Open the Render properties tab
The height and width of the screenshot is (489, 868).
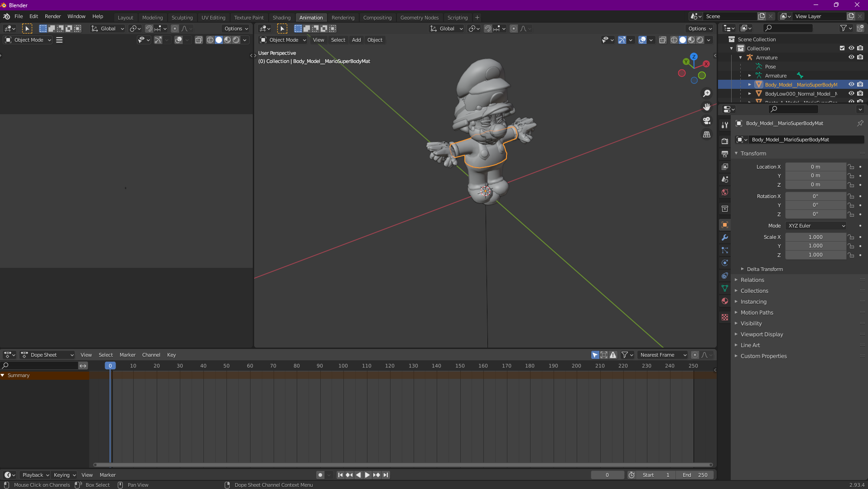[x=725, y=141]
